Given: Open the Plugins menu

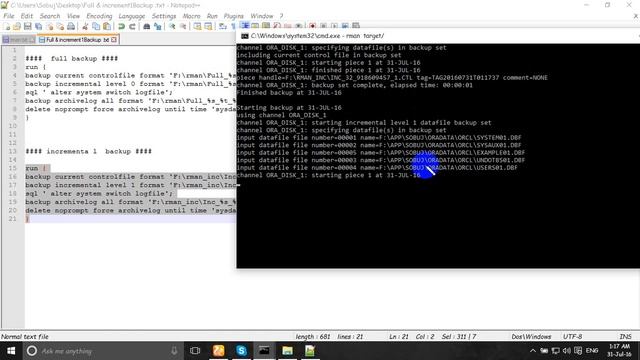Looking at the screenshot, I should coord(233,16).
